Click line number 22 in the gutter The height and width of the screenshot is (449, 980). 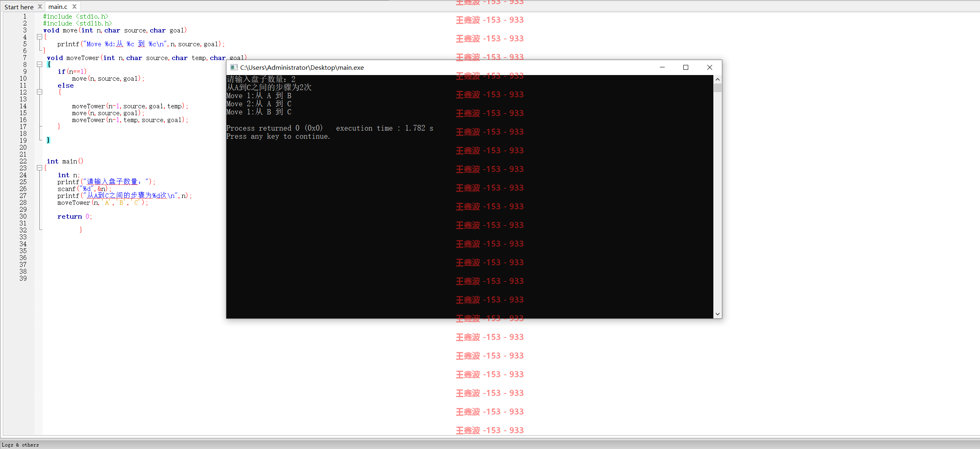click(x=23, y=161)
